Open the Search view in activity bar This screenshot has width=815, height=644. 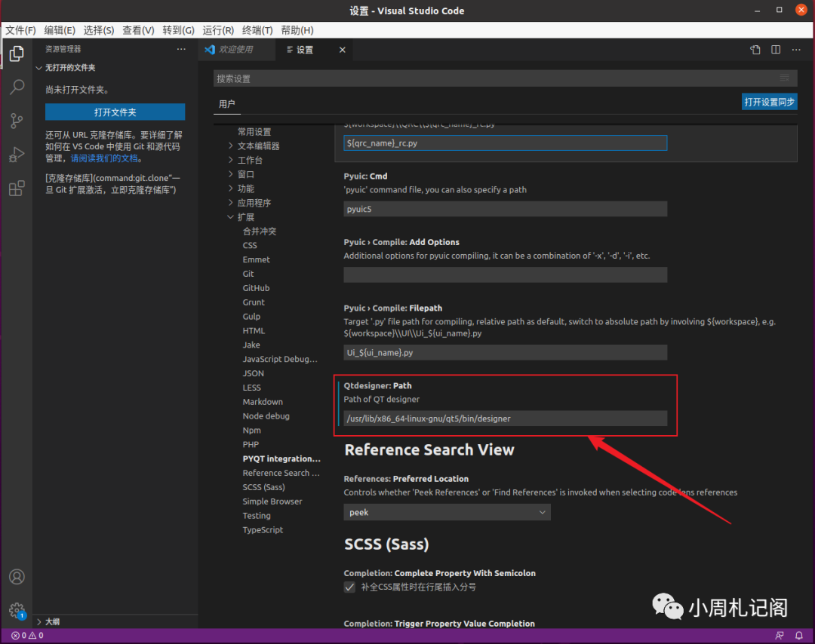click(17, 87)
